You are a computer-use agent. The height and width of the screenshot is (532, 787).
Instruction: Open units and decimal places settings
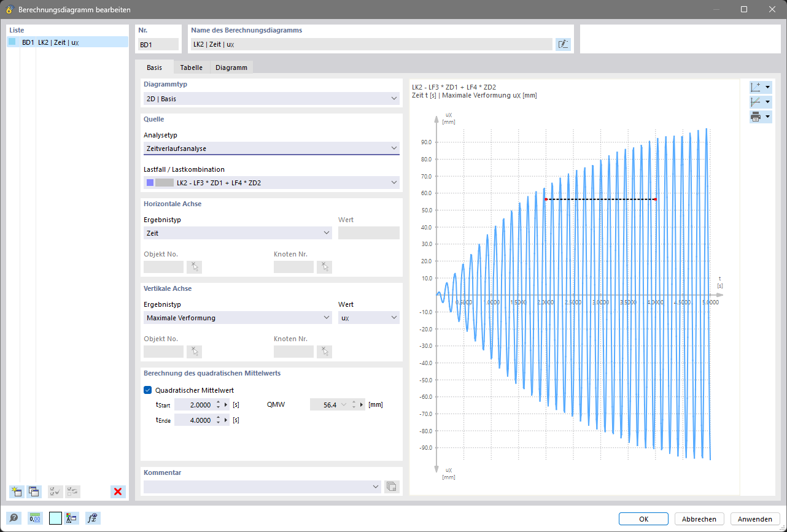pyautogui.click(x=34, y=518)
